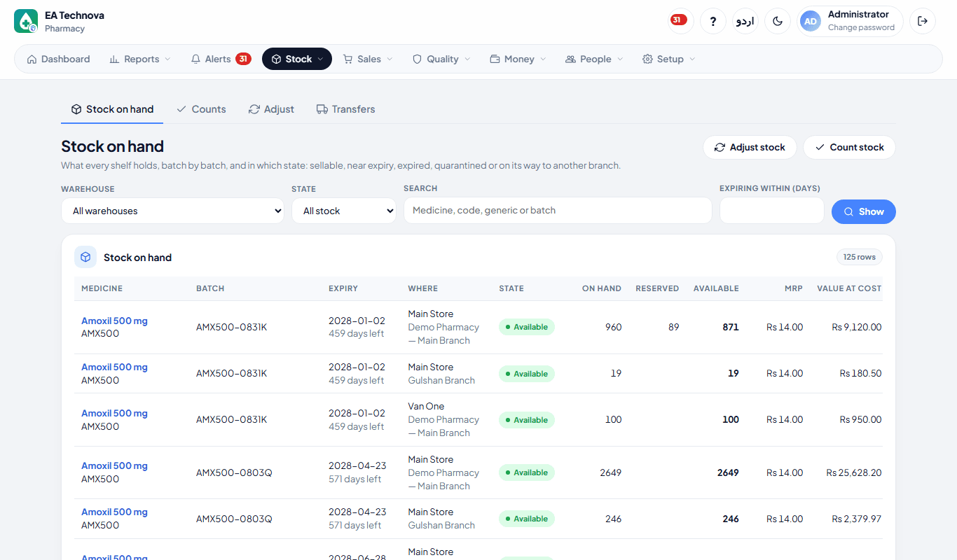Open Amoxil 500 mg with 2649 on hand
The width and height of the screenshot is (957, 560).
pos(114,465)
